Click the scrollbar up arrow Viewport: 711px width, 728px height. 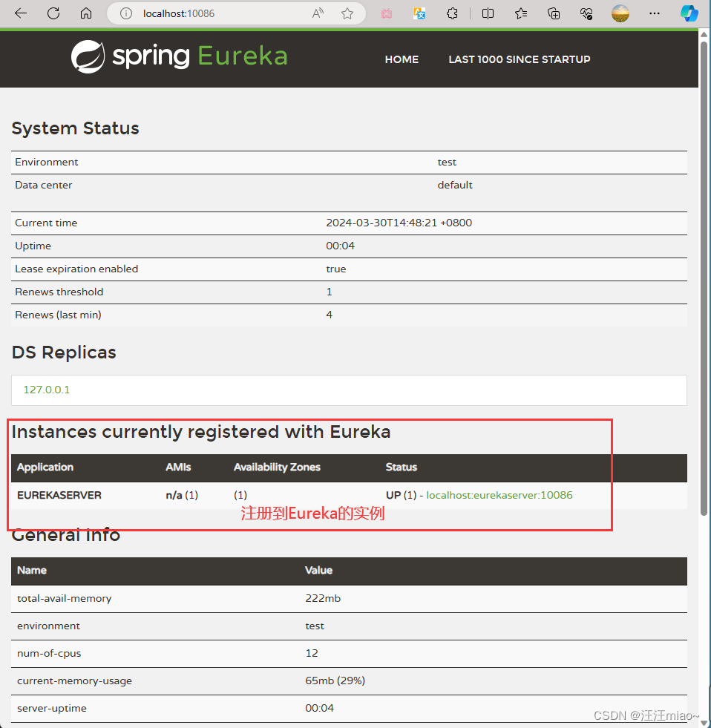(x=704, y=35)
